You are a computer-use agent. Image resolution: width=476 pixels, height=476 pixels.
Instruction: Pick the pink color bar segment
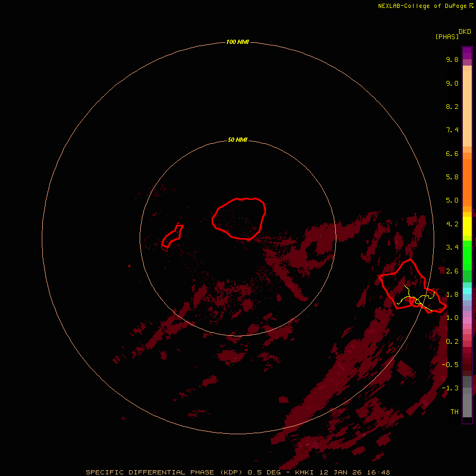coord(467,321)
